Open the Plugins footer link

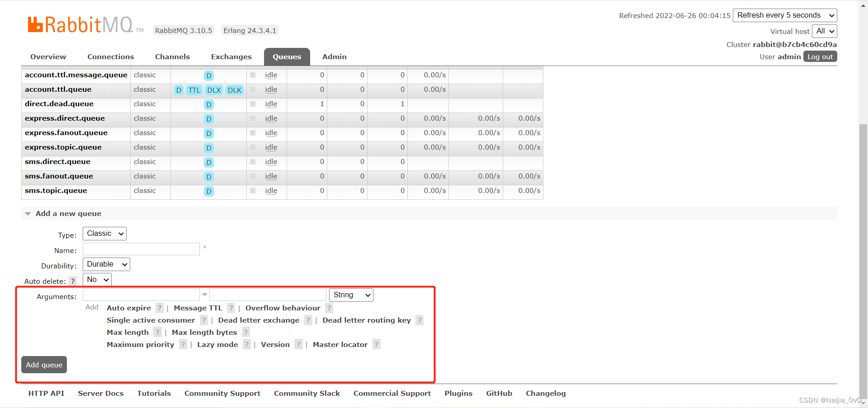pyautogui.click(x=458, y=393)
